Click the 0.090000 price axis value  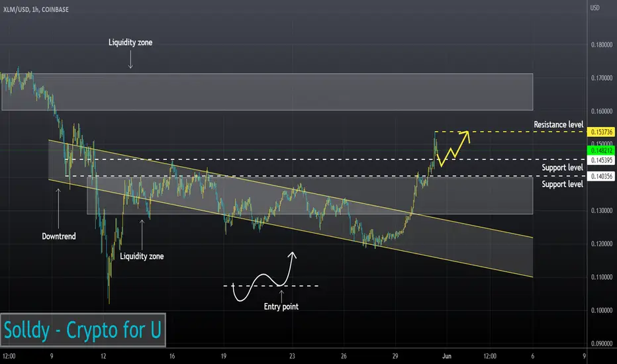pos(602,343)
